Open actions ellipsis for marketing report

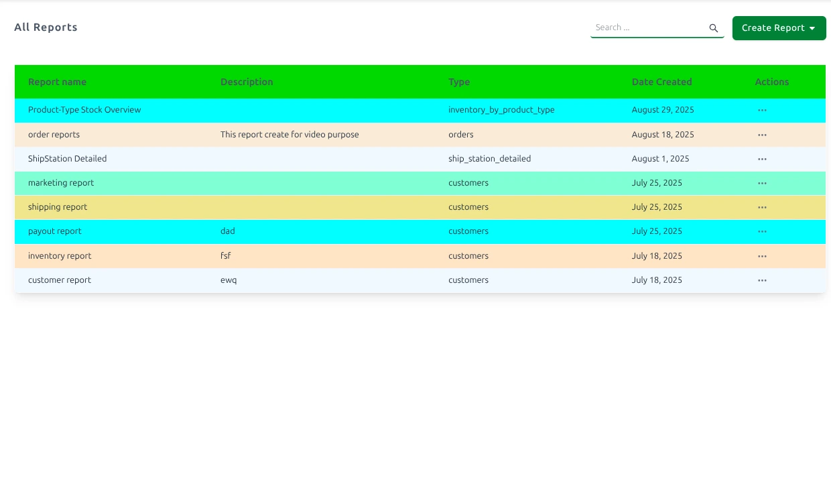[762, 183]
